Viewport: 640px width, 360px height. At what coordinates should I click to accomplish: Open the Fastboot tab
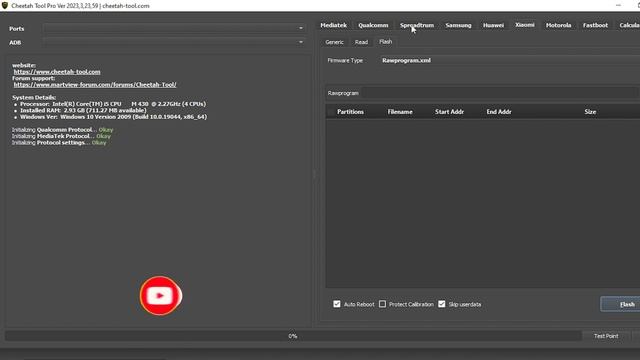point(595,25)
